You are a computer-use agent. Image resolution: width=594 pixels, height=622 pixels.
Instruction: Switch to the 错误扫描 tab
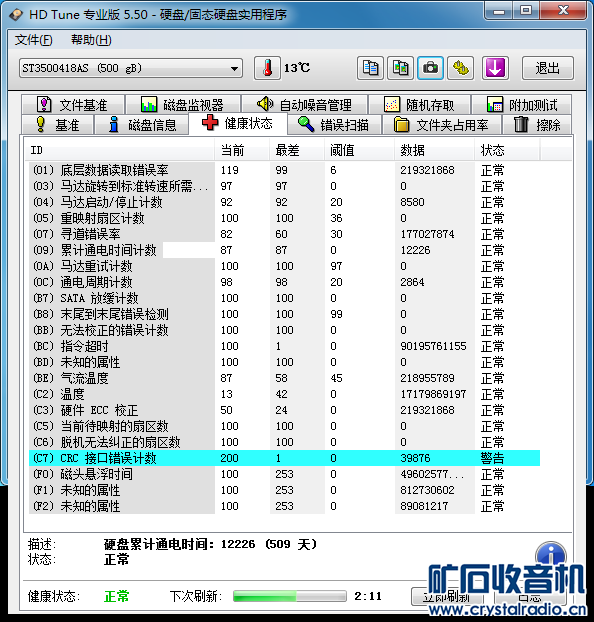coord(334,125)
